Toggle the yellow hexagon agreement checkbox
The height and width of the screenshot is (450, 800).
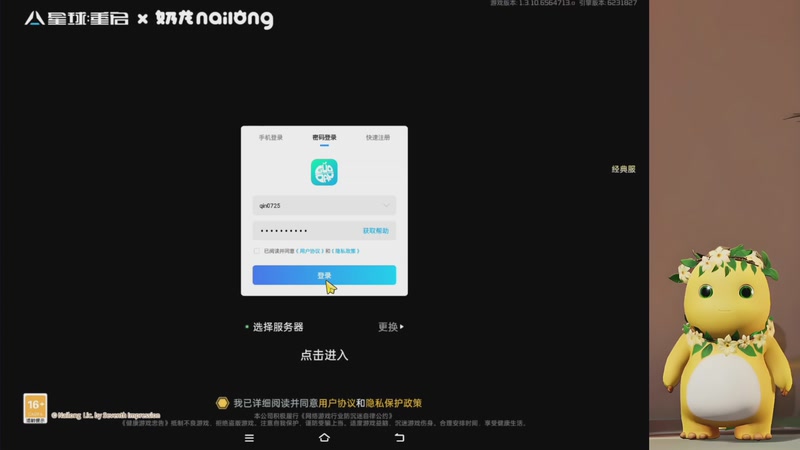pos(222,403)
